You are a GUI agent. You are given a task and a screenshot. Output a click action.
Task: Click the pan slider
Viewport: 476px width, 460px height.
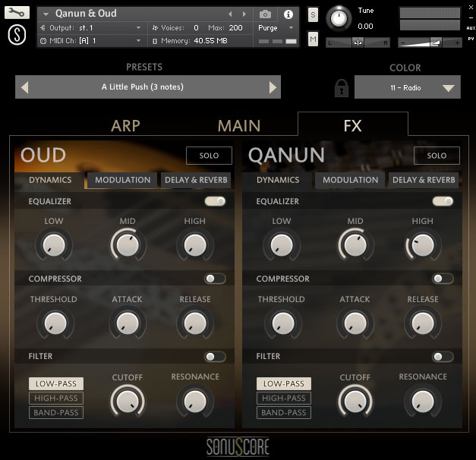click(358, 43)
